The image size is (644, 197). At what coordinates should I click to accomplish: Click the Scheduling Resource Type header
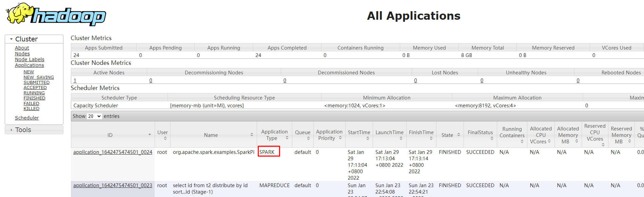point(245,98)
